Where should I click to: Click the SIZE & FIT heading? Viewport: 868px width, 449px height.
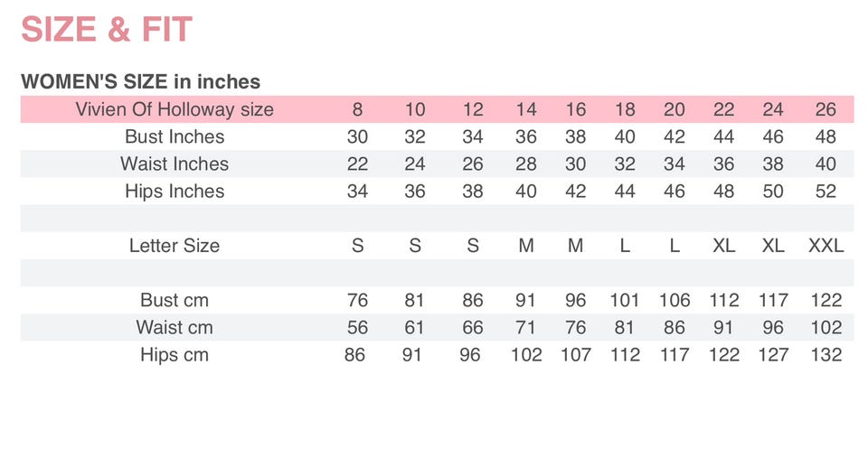click(107, 31)
